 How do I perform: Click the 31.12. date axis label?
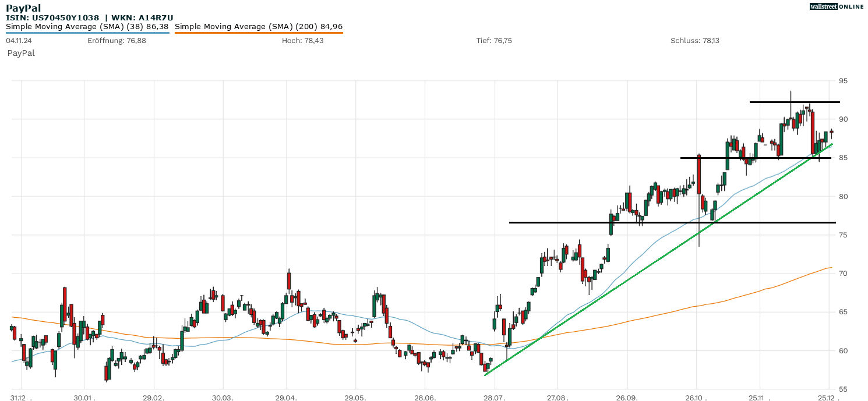[21, 397]
